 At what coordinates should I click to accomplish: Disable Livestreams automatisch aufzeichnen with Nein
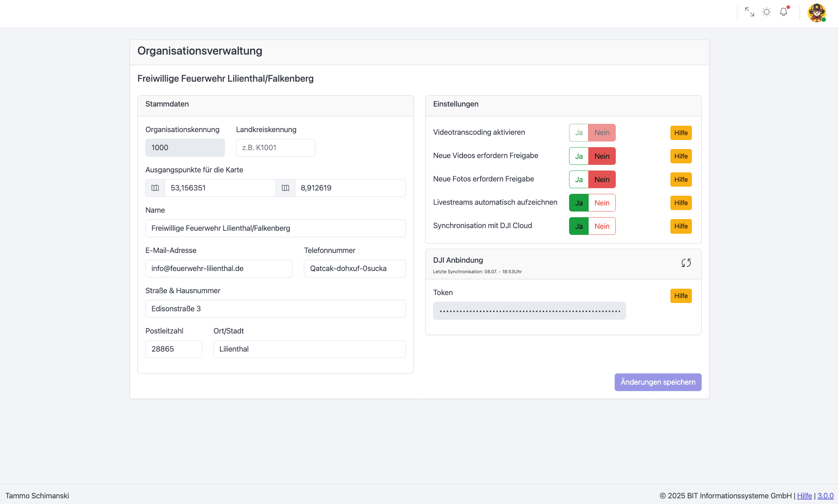click(x=602, y=203)
